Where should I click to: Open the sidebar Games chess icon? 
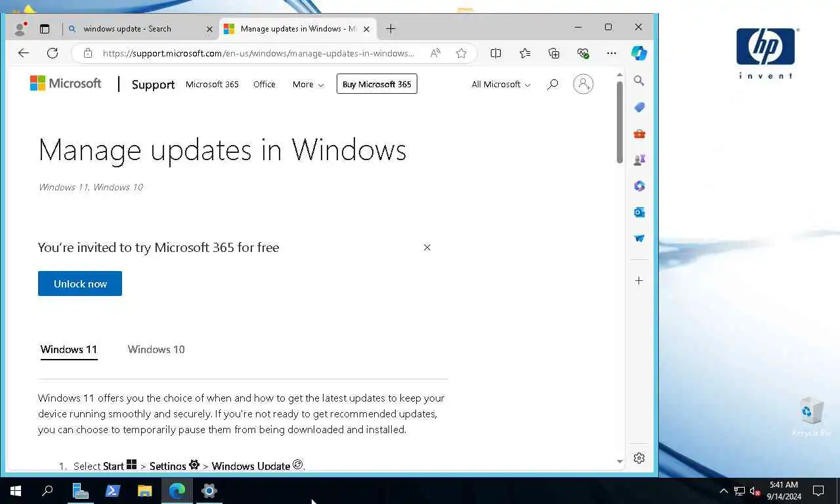tap(639, 159)
